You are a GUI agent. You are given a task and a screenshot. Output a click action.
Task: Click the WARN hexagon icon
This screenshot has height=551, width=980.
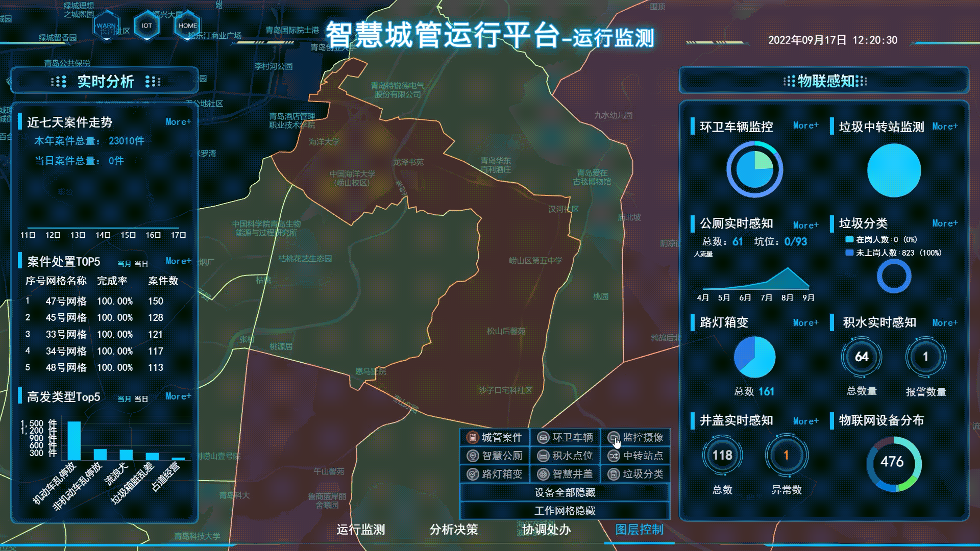[x=106, y=26]
